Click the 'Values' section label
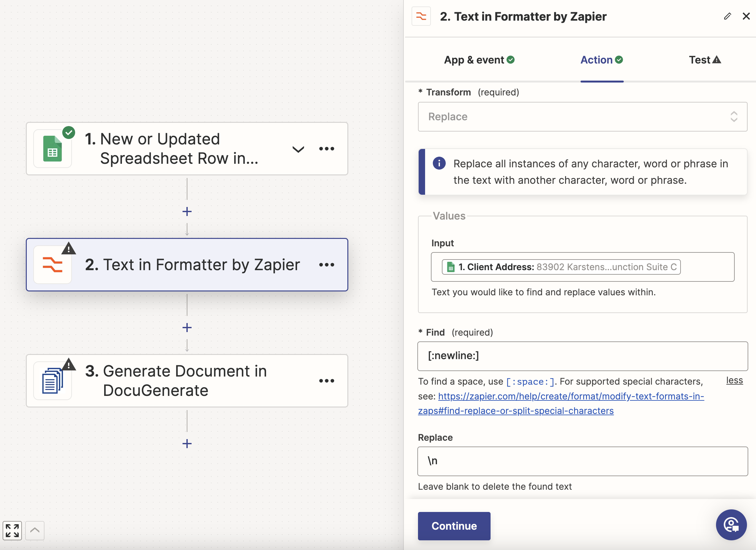Image resolution: width=756 pixels, height=550 pixels. (449, 216)
